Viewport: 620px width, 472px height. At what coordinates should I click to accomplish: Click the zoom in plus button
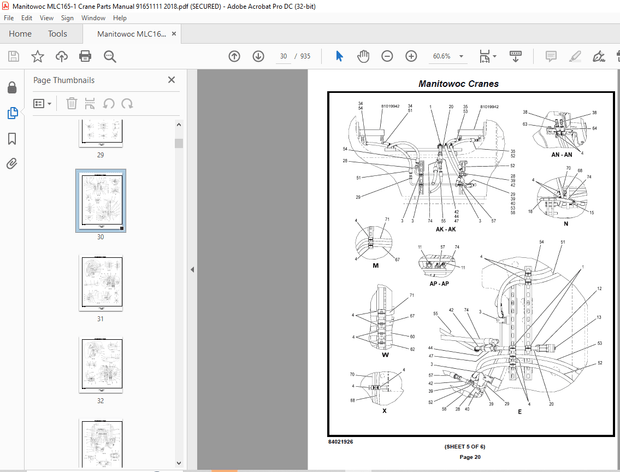point(409,57)
